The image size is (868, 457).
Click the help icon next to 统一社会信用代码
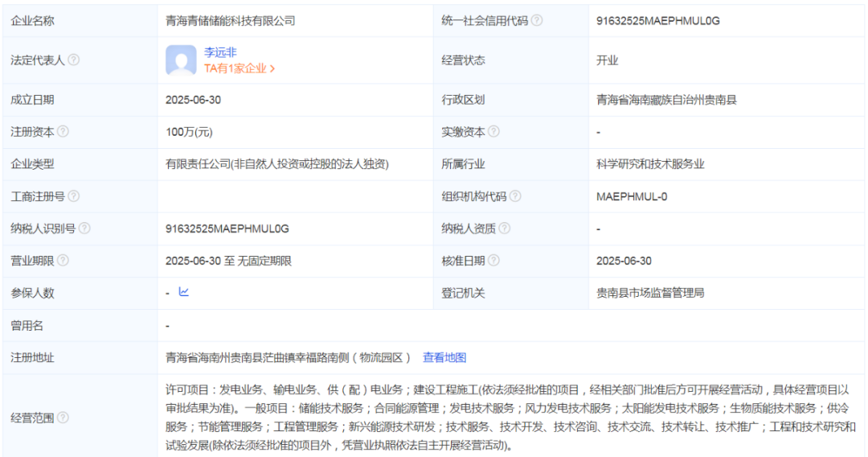tap(537, 21)
